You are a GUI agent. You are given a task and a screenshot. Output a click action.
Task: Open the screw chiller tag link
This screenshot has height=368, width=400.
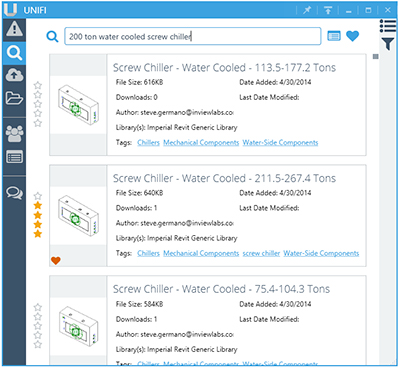[x=261, y=253]
